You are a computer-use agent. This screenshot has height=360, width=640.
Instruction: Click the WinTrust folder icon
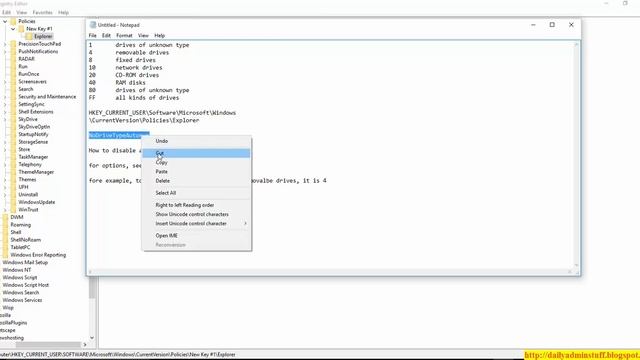coord(13,210)
